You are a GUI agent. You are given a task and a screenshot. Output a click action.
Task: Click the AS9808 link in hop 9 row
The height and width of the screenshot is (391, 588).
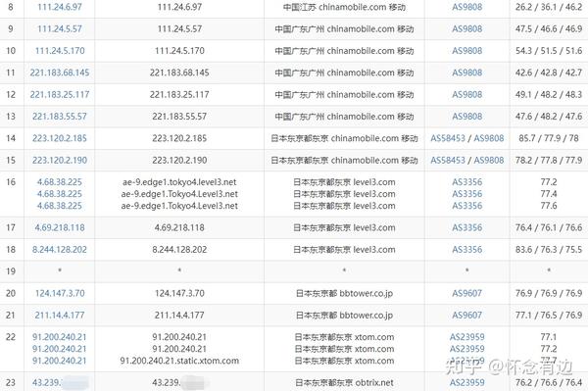466,28
